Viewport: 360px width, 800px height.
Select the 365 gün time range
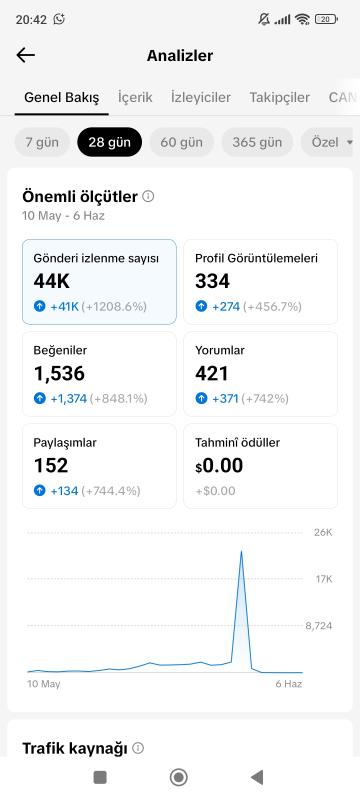click(257, 142)
